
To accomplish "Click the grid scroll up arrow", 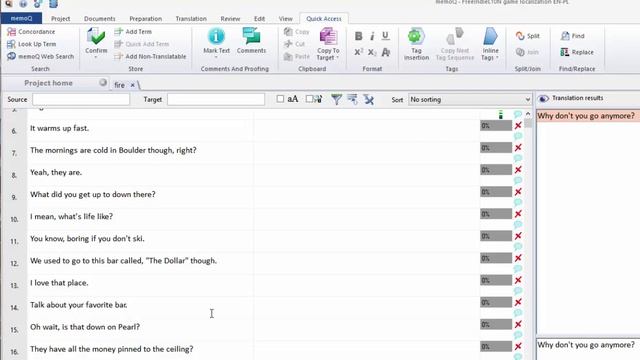I will tap(528, 114).
